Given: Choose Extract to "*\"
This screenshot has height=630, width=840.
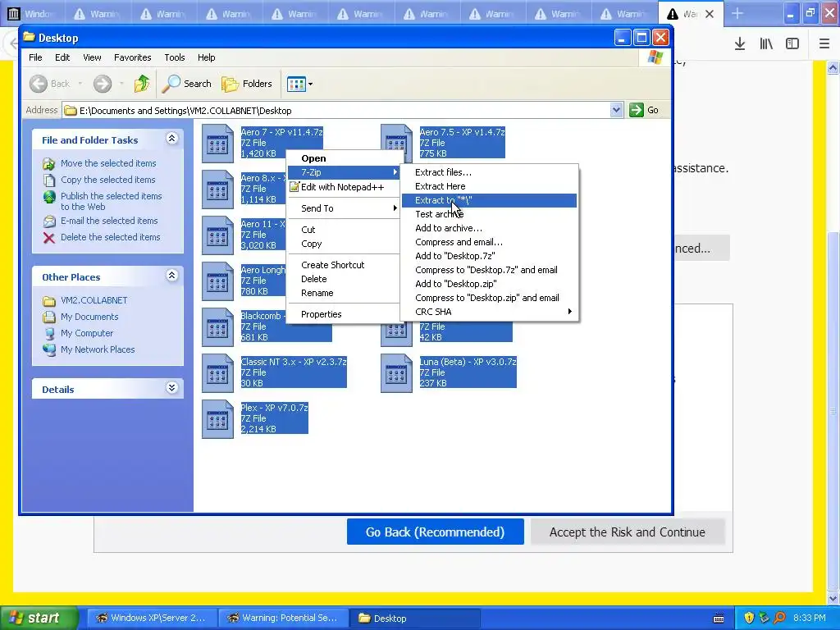Looking at the screenshot, I should point(489,200).
